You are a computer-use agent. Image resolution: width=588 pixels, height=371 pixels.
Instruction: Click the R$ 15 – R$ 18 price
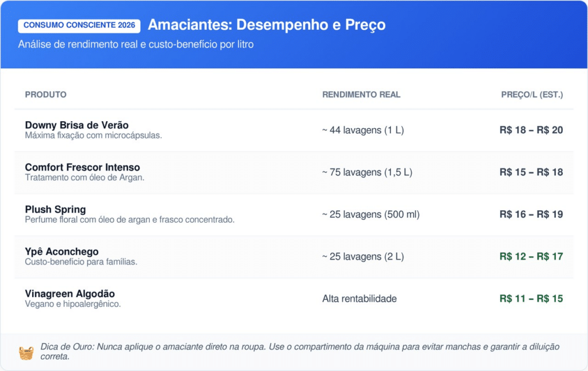pos(531,172)
